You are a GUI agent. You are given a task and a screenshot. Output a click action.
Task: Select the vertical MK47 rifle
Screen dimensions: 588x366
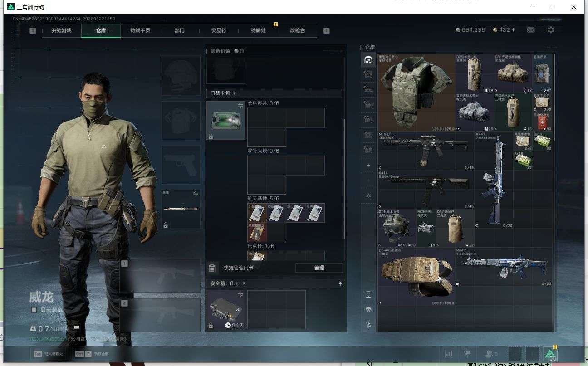[x=494, y=180]
